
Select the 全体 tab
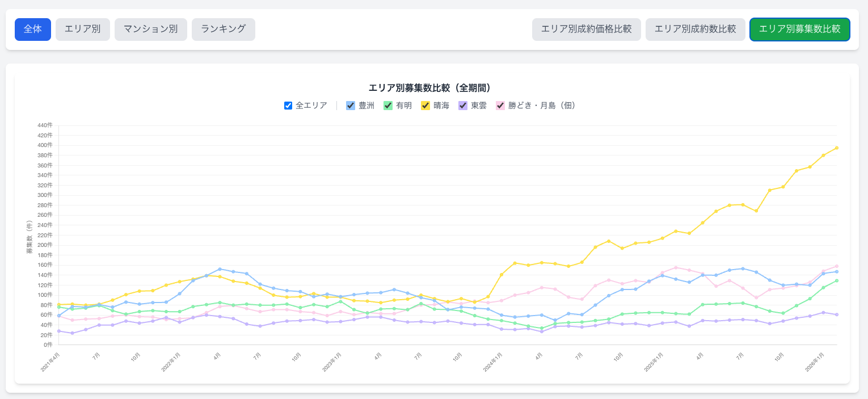[x=33, y=30]
